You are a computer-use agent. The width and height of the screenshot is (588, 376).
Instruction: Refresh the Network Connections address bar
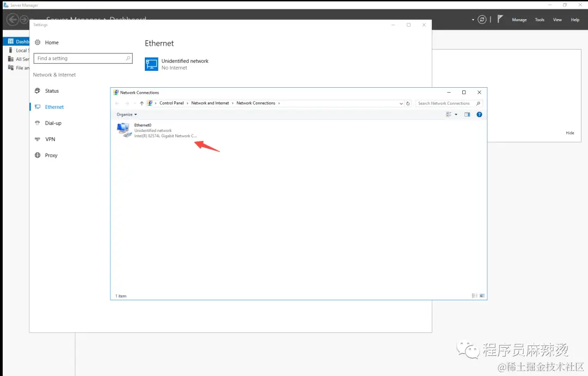pos(408,103)
